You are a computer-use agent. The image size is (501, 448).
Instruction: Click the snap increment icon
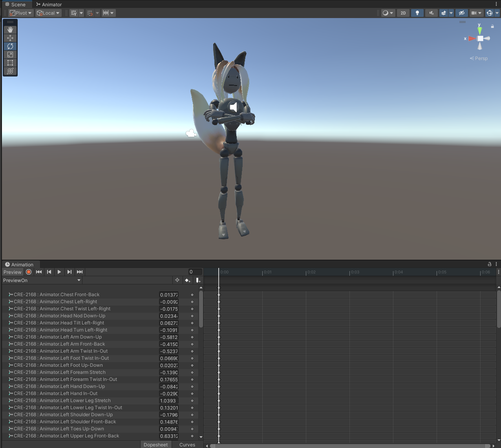[106, 13]
